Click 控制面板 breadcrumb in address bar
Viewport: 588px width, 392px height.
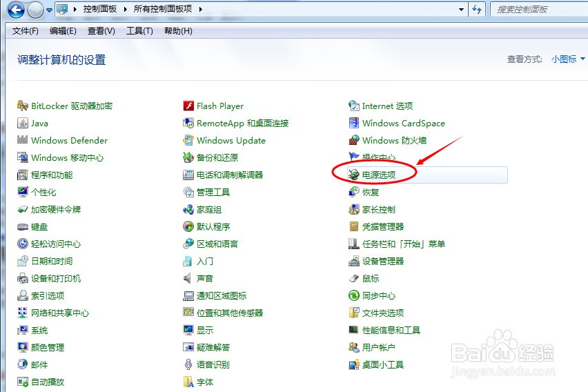click(x=100, y=9)
